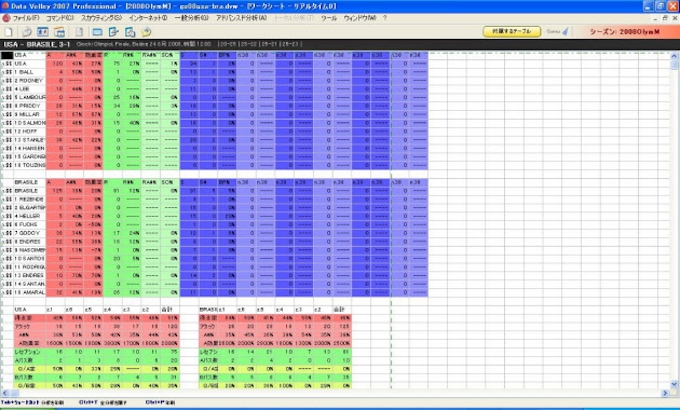Click the last yellow toolbar icon

coord(146,32)
